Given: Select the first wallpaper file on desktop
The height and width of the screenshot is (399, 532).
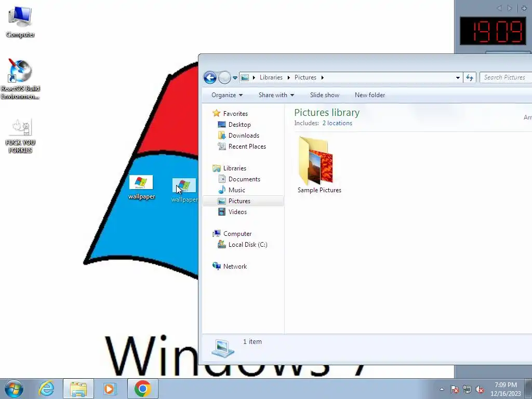Looking at the screenshot, I should coord(141,187).
